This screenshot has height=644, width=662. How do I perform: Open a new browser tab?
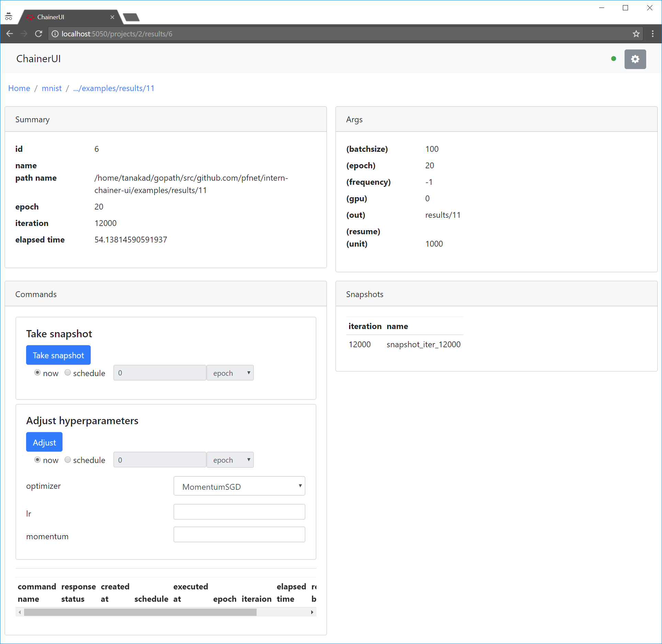tap(131, 17)
